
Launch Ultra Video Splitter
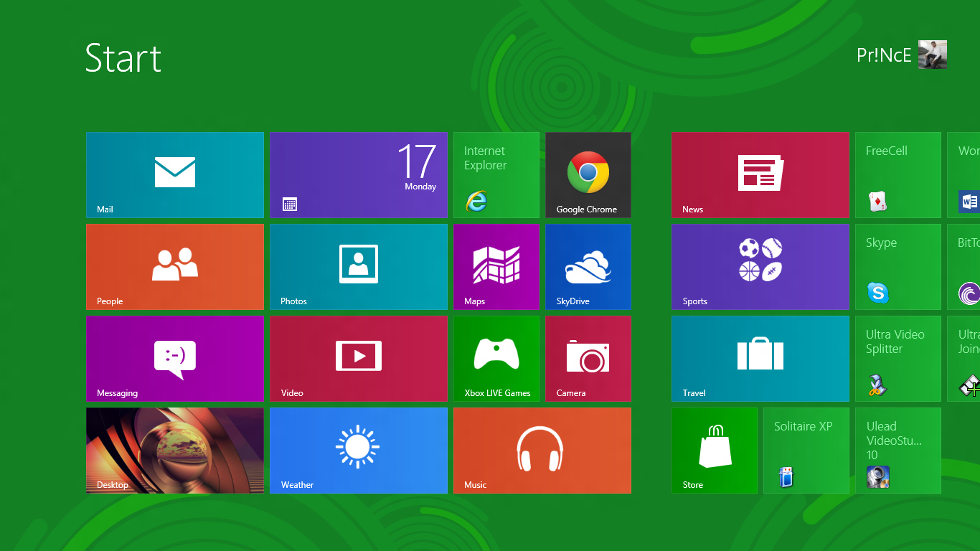pos(897,358)
